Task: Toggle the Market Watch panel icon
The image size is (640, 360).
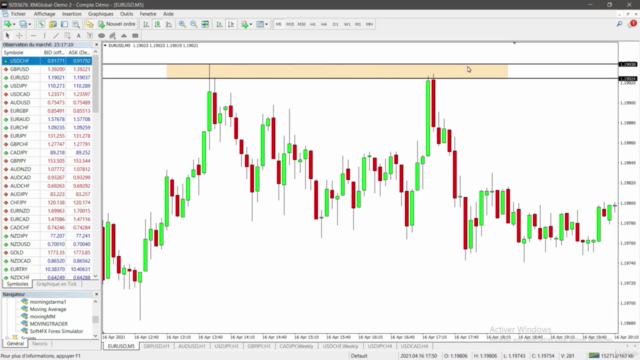Action: tap(42, 24)
